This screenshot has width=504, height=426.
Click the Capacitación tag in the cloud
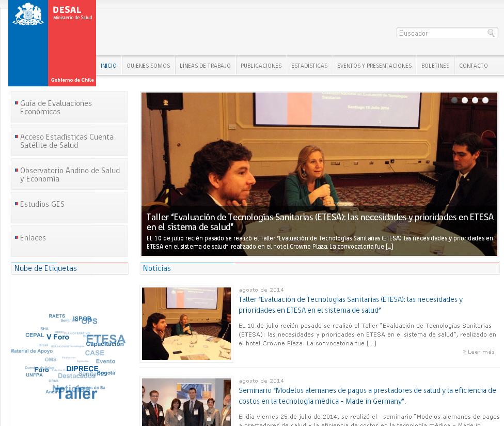[105, 344]
